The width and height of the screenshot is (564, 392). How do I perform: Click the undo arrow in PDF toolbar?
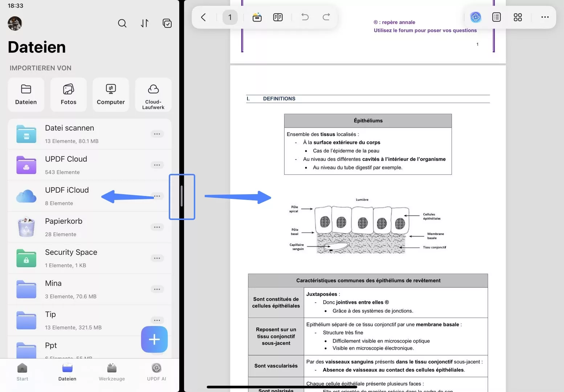click(x=305, y=17)
